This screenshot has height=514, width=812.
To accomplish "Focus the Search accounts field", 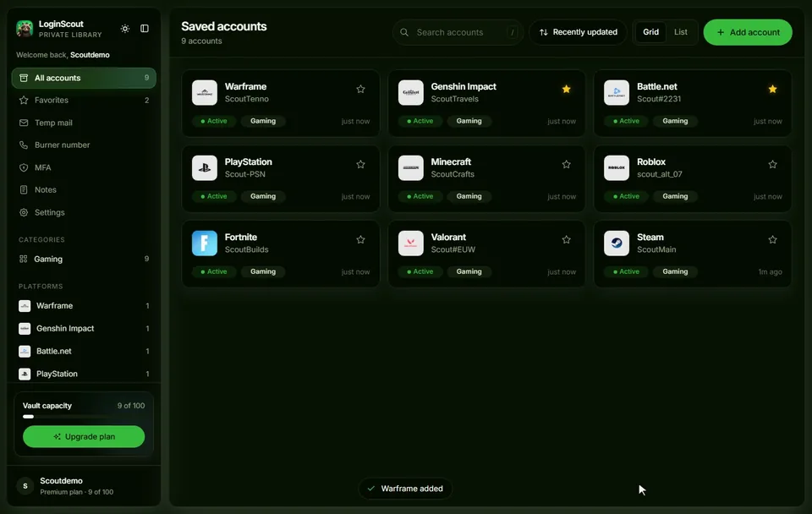I will pos(458,32).
